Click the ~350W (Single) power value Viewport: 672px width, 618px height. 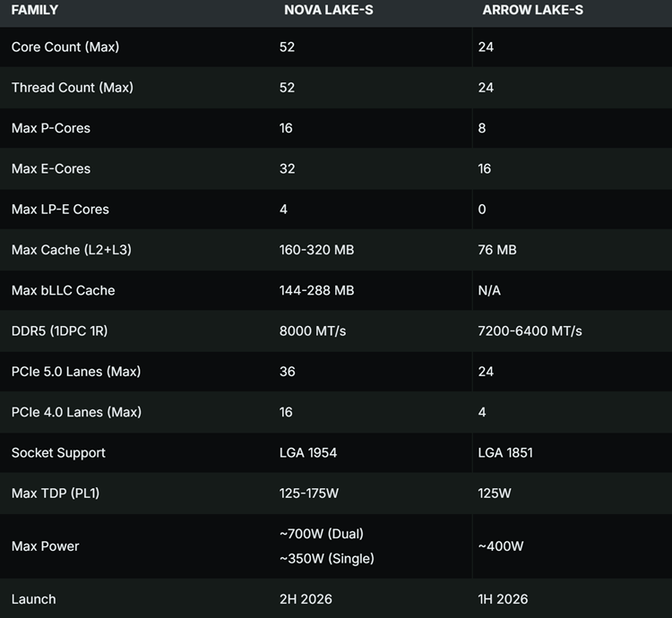point(326,558)
